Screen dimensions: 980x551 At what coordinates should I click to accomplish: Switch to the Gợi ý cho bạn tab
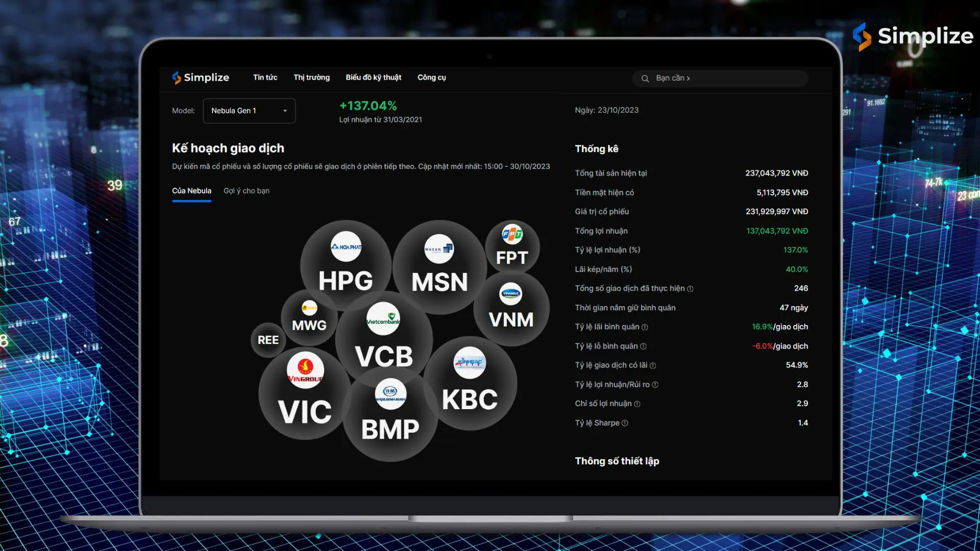(x=247, y=191)
